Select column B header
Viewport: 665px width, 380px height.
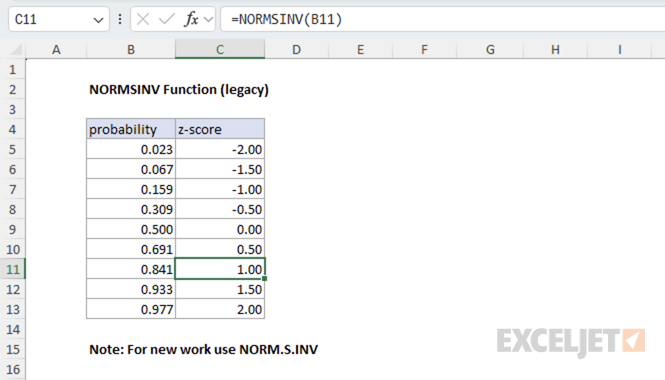(131, 50)
